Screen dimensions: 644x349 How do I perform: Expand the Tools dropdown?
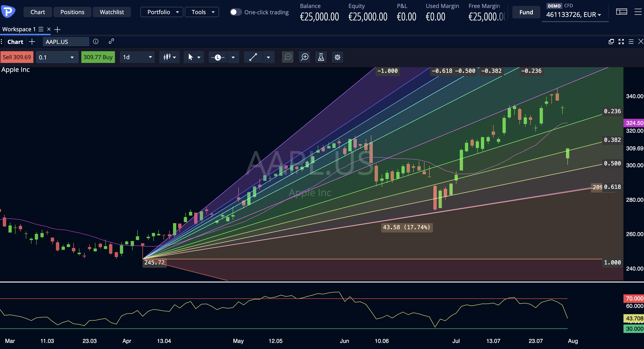202,12
